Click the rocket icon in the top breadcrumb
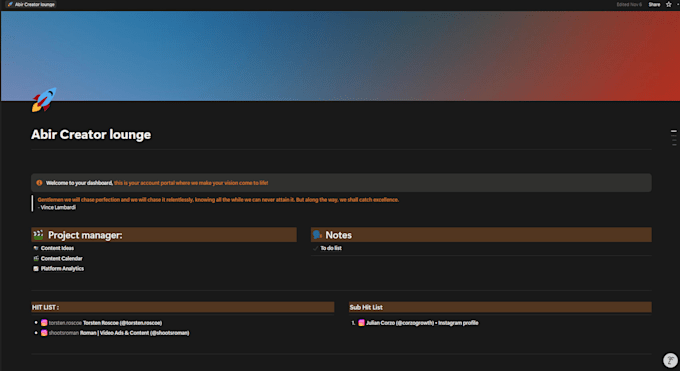Screen dimensions: 680x371 tap(10, 4)
